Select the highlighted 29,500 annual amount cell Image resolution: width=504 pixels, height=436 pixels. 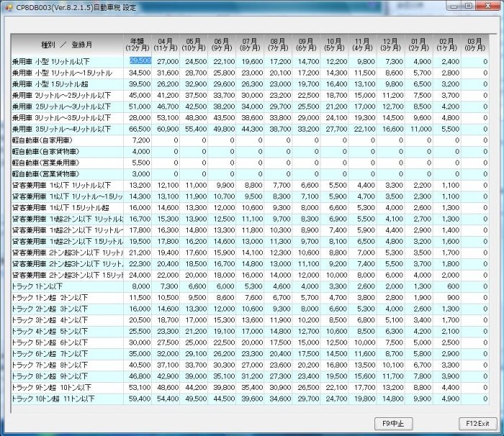(x=140, y=61)
